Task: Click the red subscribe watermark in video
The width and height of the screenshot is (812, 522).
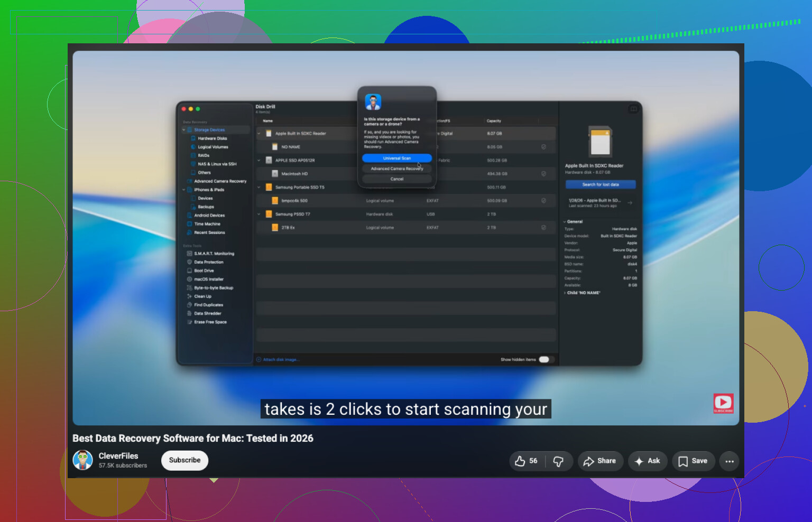Action: click(x=723, y=403)
